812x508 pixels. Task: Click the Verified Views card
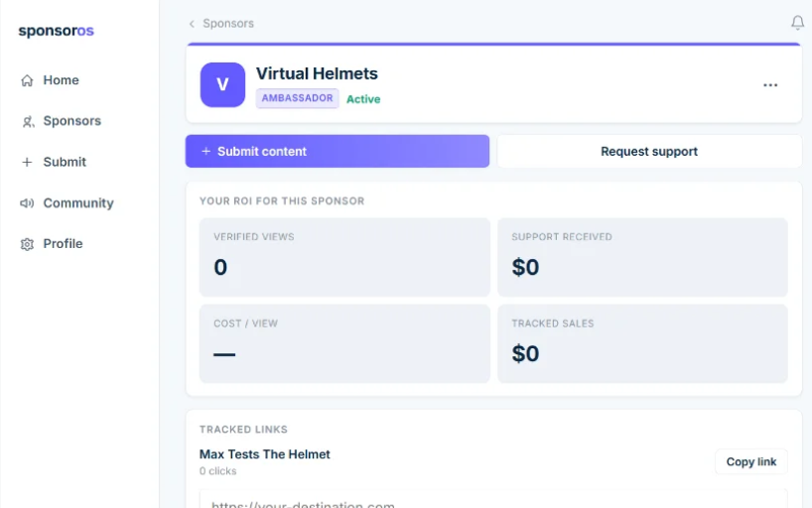[344, 257]
